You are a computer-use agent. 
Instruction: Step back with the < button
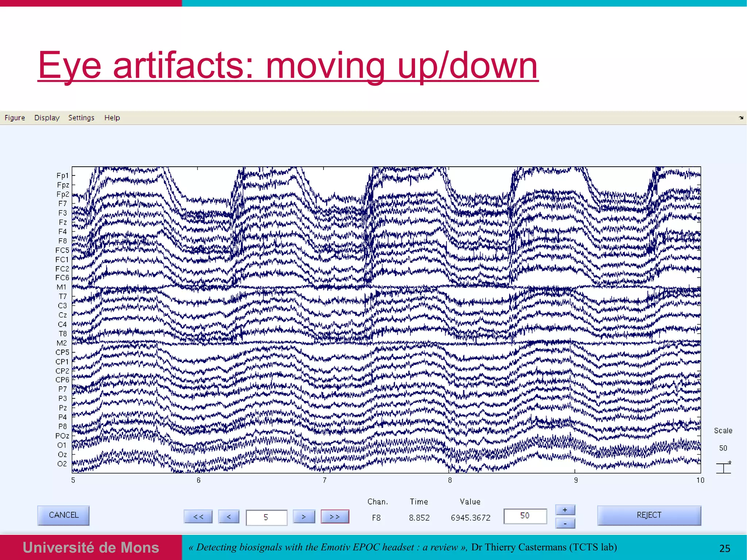229,517
